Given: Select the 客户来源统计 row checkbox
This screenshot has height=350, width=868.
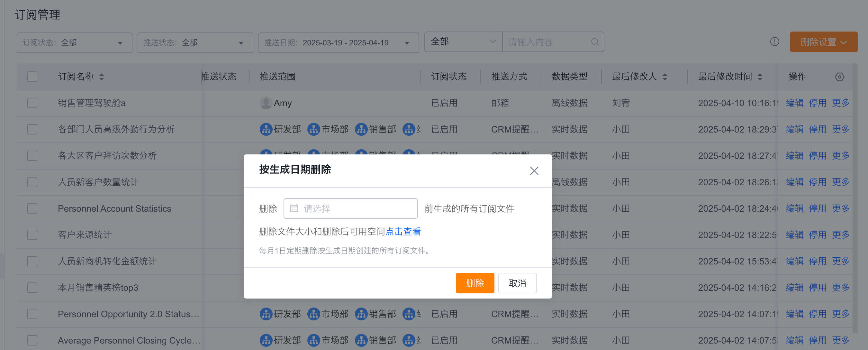Looking at the screenshot, I should click(32, 235).
